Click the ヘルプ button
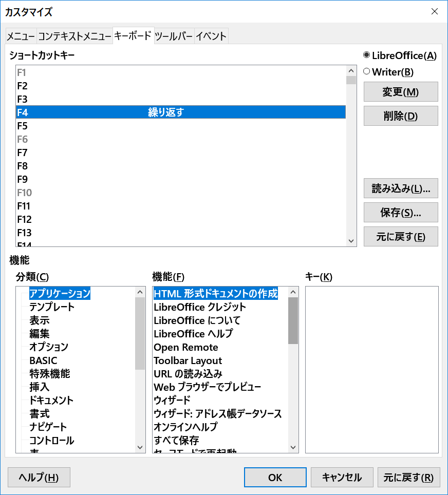Viewport: 448px width, 495px height. coord(39,478)
